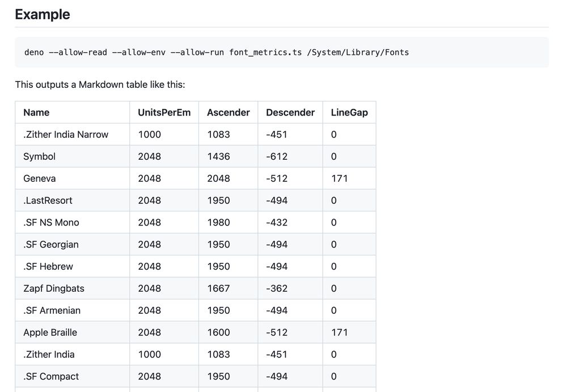567x392 pixels.
Task: Click the '.Zither India' name cell without 'Narrow'
Action: pos(73,355)
